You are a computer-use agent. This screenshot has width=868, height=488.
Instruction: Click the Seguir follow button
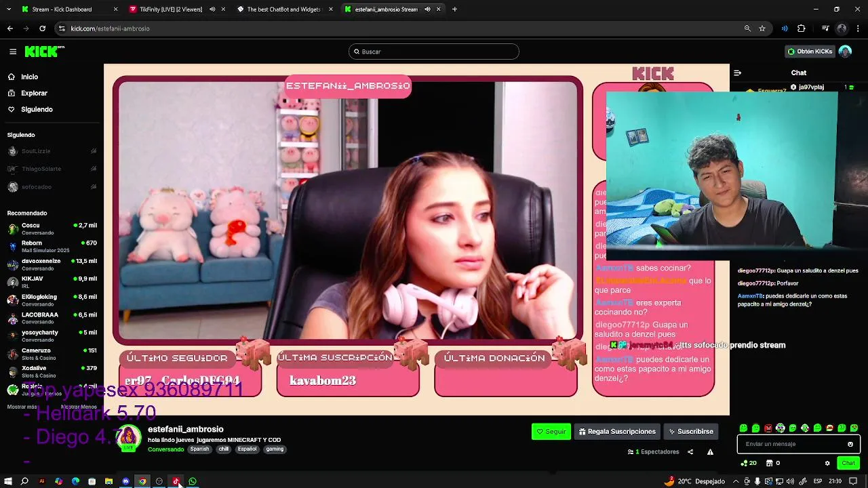[x=551, y=431]
